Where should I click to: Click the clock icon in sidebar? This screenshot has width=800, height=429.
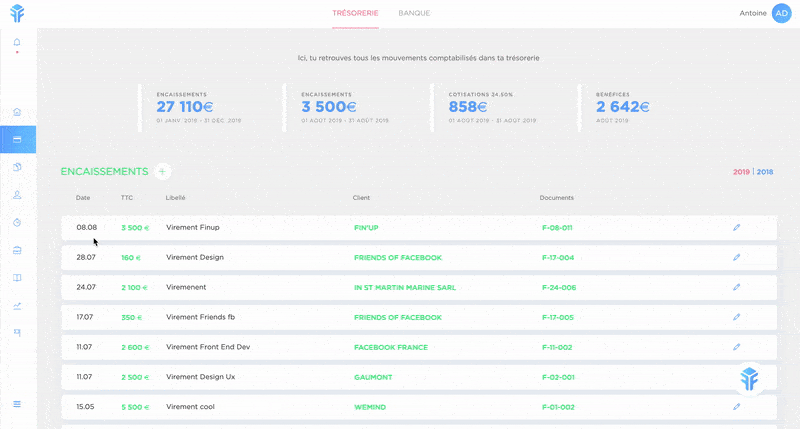click(x=17, y=222)
